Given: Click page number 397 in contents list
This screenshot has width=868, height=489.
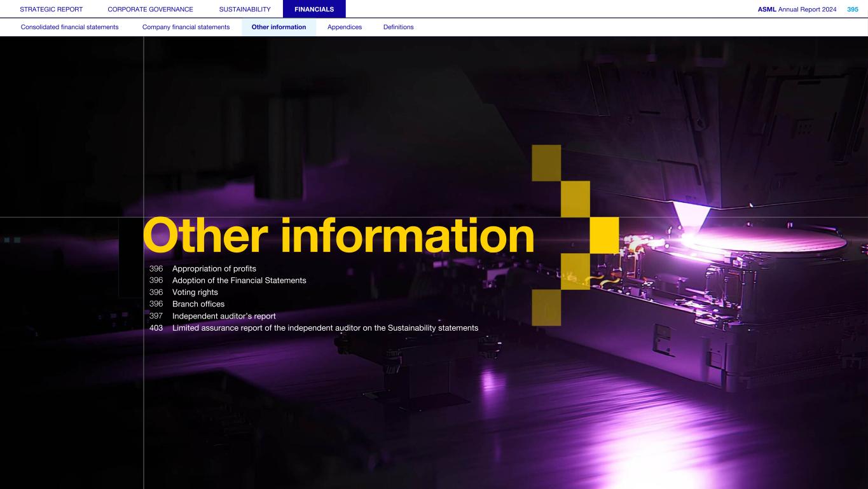Looking at the screenshot, I should [156, 316].
